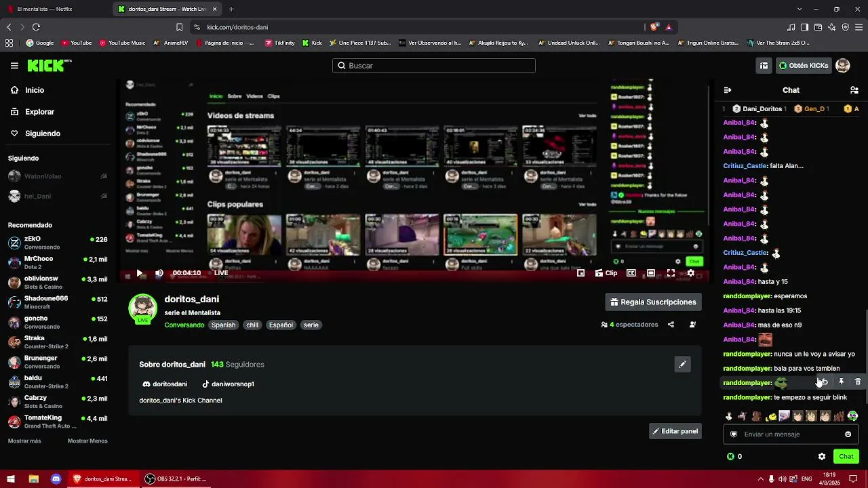868x488 pixels.
Task: Click the Brave Shields icon
Action: [x=654, y=27]
